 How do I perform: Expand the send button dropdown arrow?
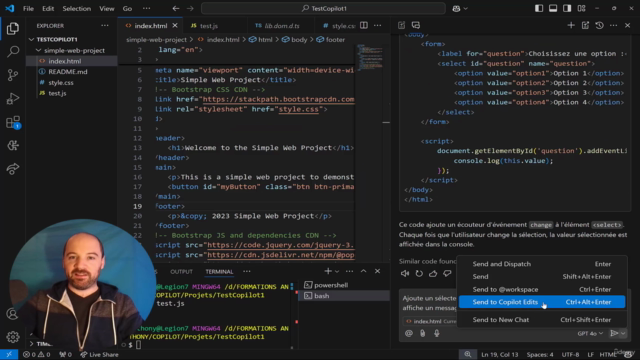pos(623,333)
